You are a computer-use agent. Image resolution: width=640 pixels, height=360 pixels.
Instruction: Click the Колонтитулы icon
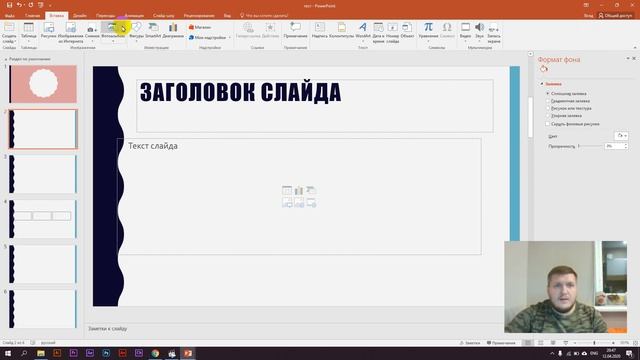pos(341,31)
